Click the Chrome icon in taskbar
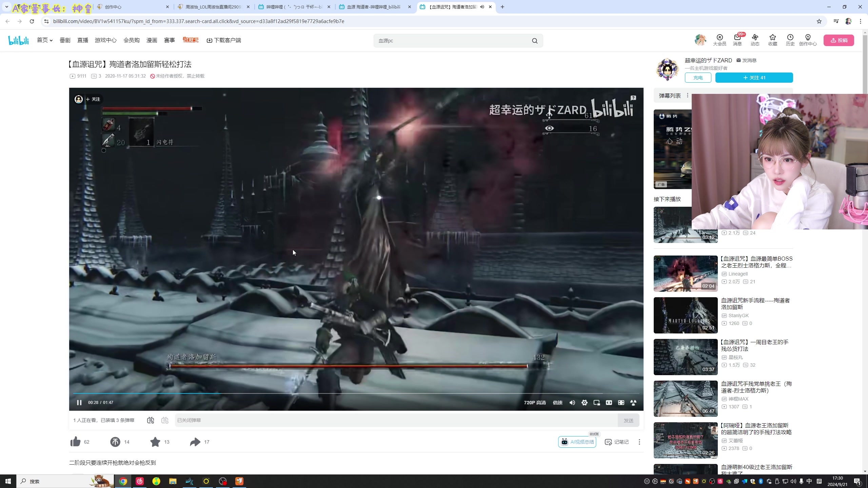Viewport: 868px width, 488px height. point(123,481)
